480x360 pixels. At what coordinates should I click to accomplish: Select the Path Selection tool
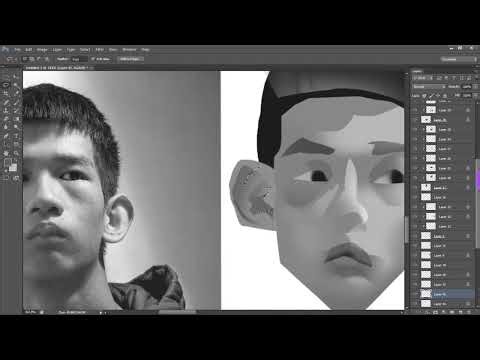tap(6, 144)
